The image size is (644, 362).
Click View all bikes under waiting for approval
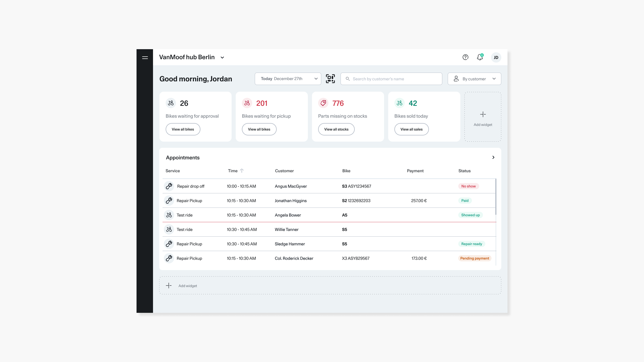pos(183,129)
